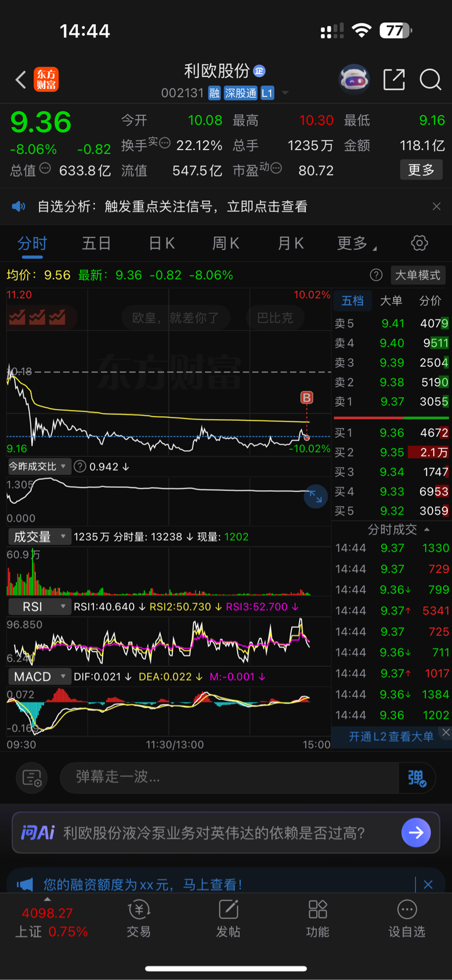Viewport: 452px width, 980px height.
Task: Open the robot assistant avatar
Action: click(x=354, y=79)
